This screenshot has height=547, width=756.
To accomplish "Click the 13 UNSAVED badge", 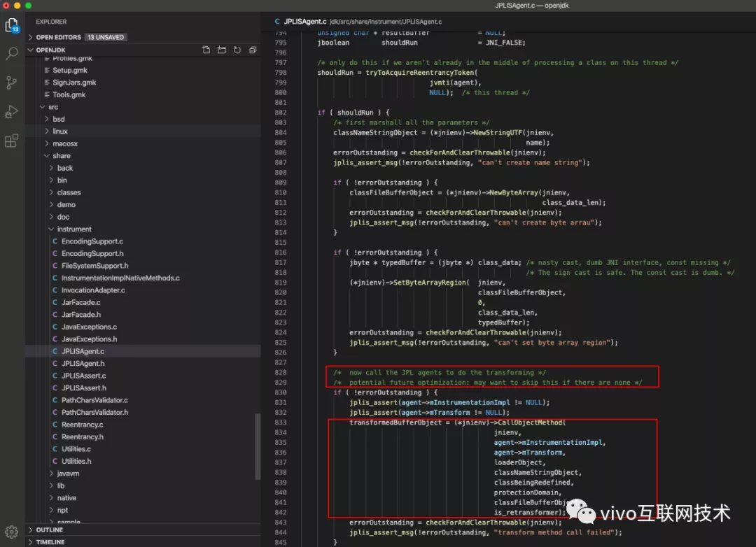I will 106,37.
